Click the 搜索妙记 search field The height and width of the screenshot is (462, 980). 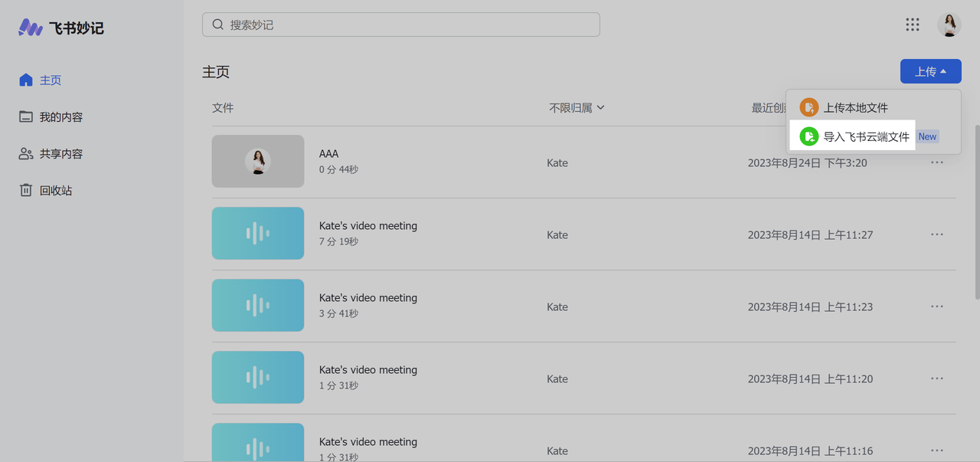401,25
